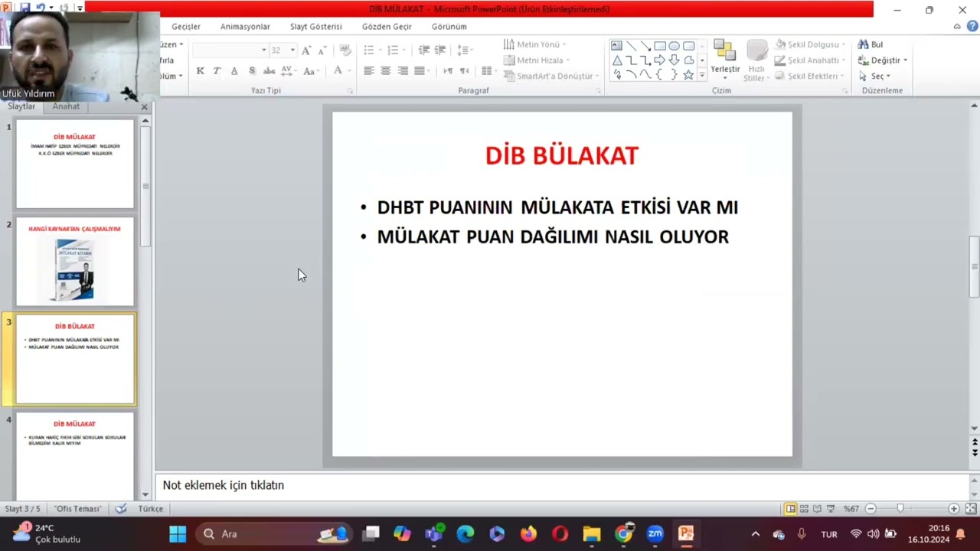
Task: Toggle bold (K) formatting
Action: coord(201,71)
